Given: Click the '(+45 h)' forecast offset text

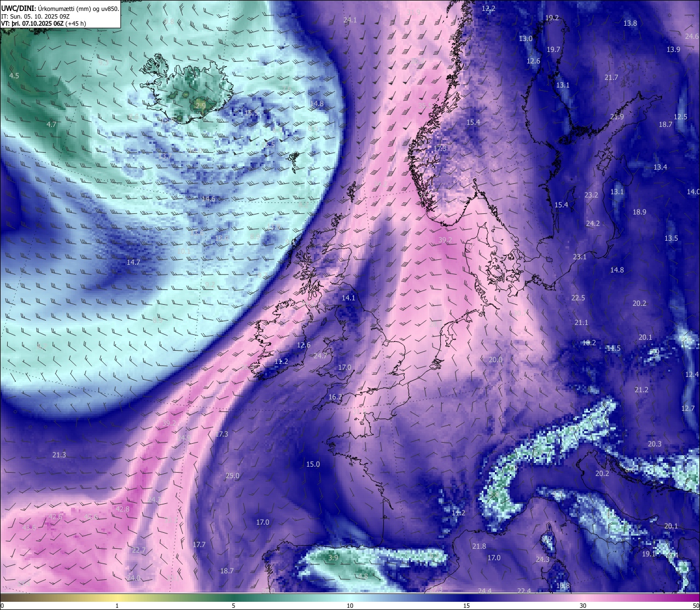Looking at the screenshot, I should (x=75, y=24).
